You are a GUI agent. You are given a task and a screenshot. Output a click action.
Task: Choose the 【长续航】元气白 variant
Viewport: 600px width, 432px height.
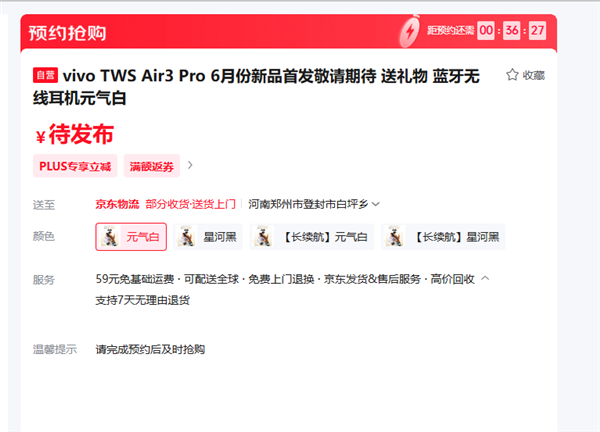point(311,237)
